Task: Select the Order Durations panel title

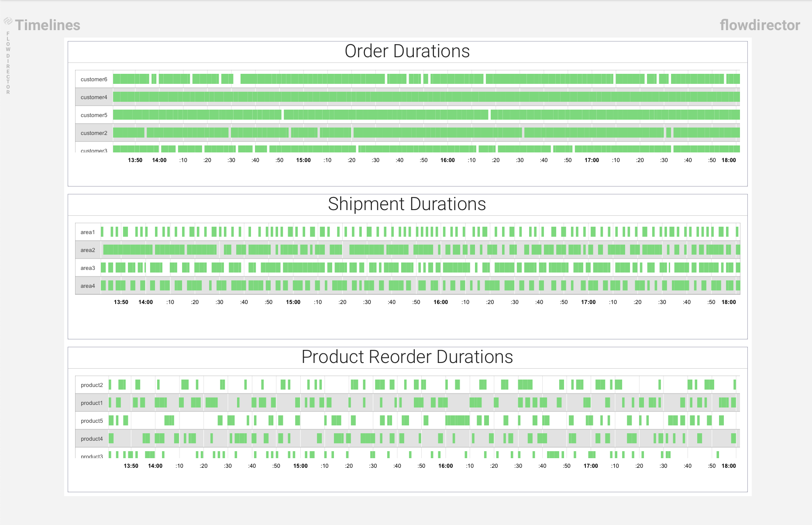Action: coord(407,51)
